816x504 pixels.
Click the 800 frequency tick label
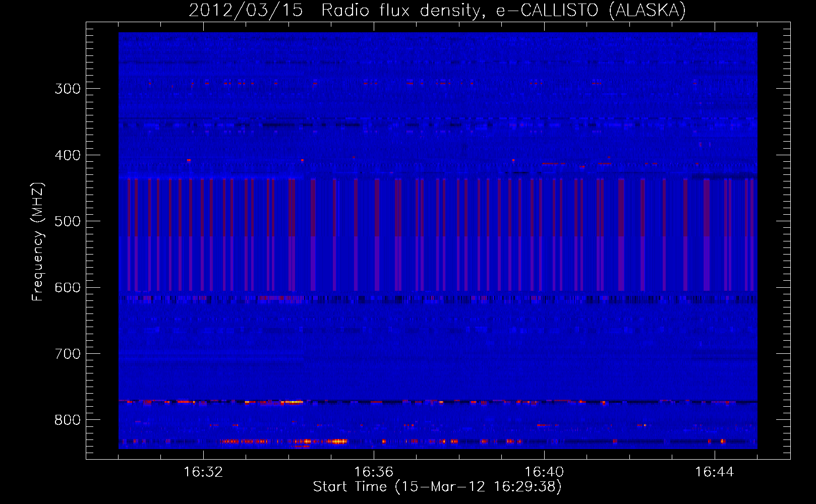tap(68, 420)
